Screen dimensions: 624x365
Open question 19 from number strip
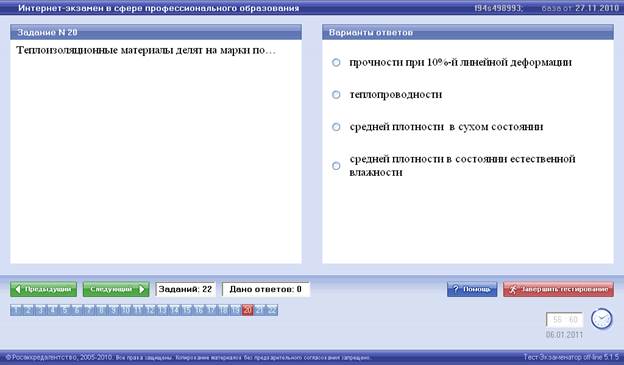pyautogui.click(x=235, y=310)
